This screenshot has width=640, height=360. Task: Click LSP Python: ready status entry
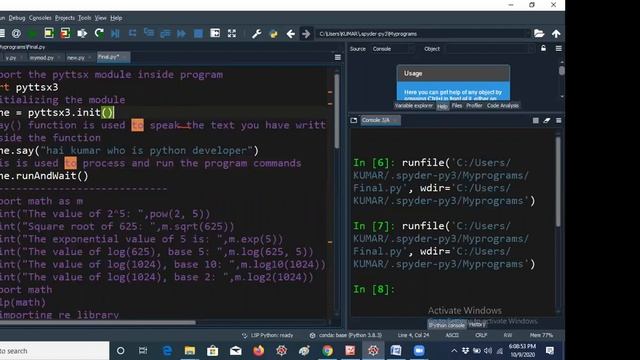pyautogui.click(x=268, y=335)
